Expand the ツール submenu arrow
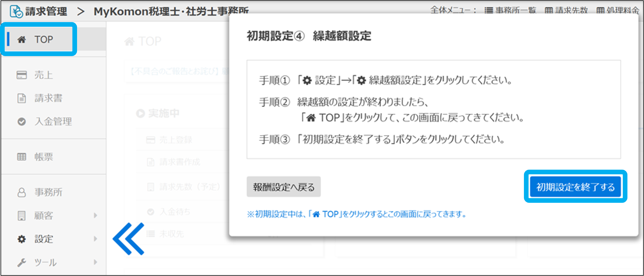Viewport: 644px width, 276px height. pyautogui.click(x=95, y=263)
